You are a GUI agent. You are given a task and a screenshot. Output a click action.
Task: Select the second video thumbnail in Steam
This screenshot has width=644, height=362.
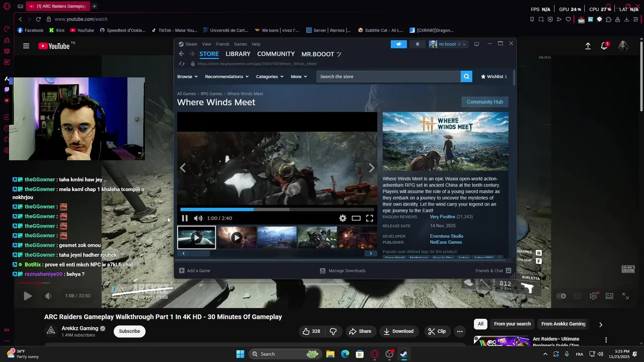236,237
